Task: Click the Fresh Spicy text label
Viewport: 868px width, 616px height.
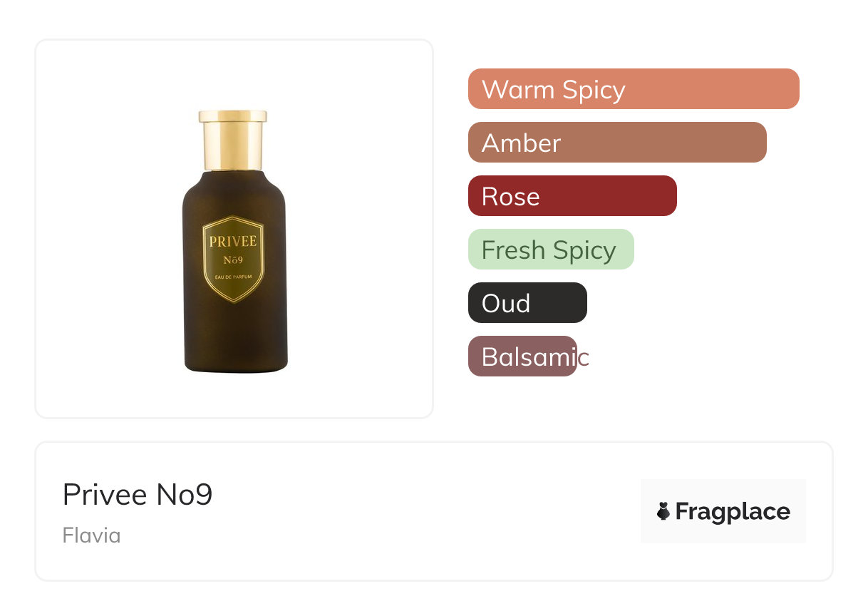Action: point(549,250)
